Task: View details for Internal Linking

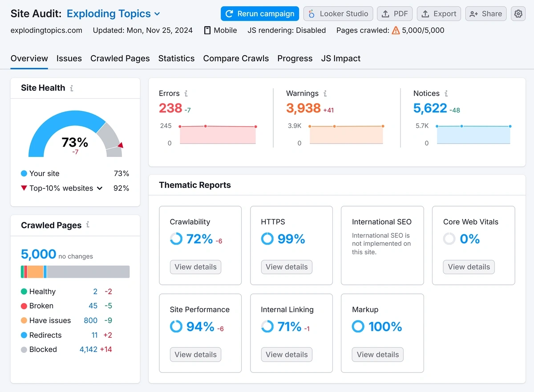Action: pyautogui.click(x=287, y=355)
